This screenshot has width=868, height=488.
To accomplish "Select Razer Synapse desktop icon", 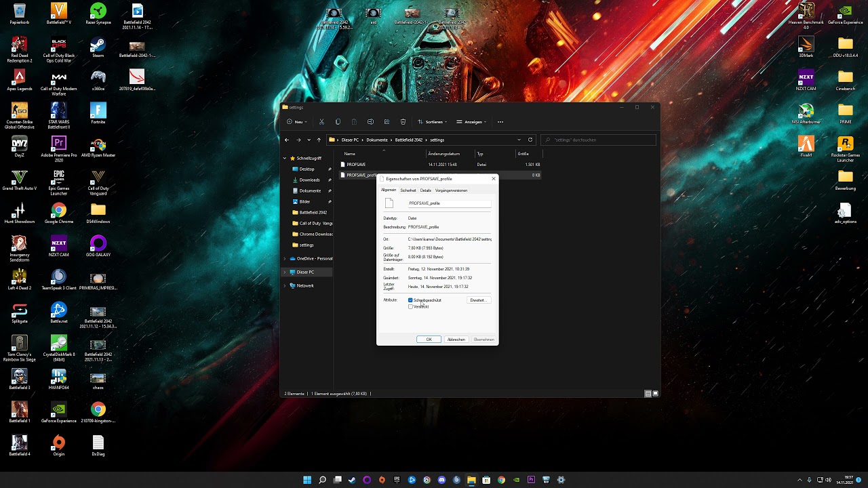I will pyautogui.click(x=98, y=14).
